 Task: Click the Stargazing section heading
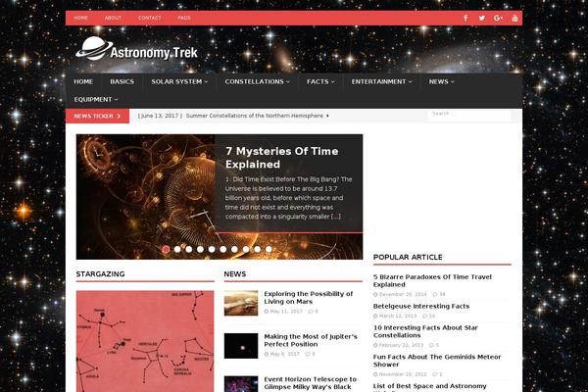(x=100, y=274)
